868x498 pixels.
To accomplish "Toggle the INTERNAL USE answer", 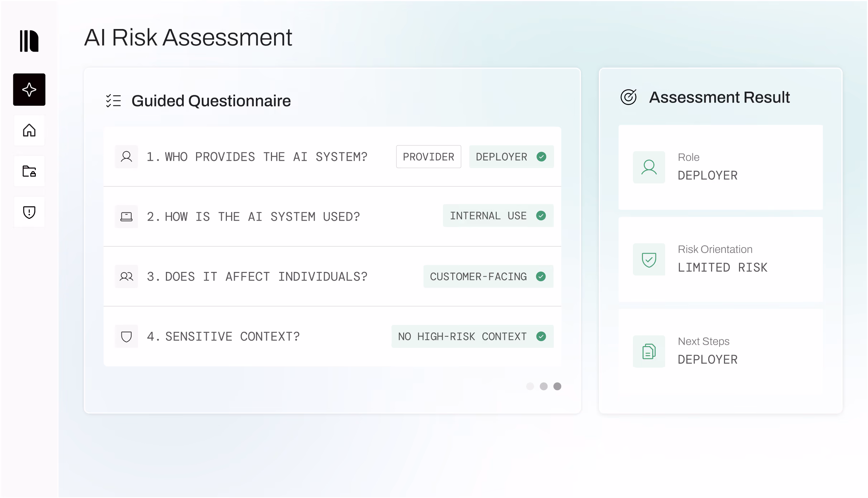I will (x=498, y=216).
